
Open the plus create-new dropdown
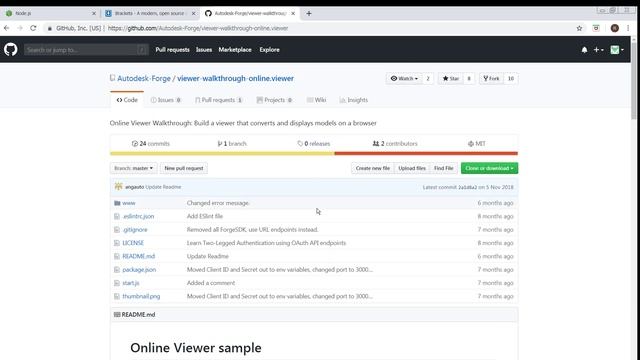(598, 49)
